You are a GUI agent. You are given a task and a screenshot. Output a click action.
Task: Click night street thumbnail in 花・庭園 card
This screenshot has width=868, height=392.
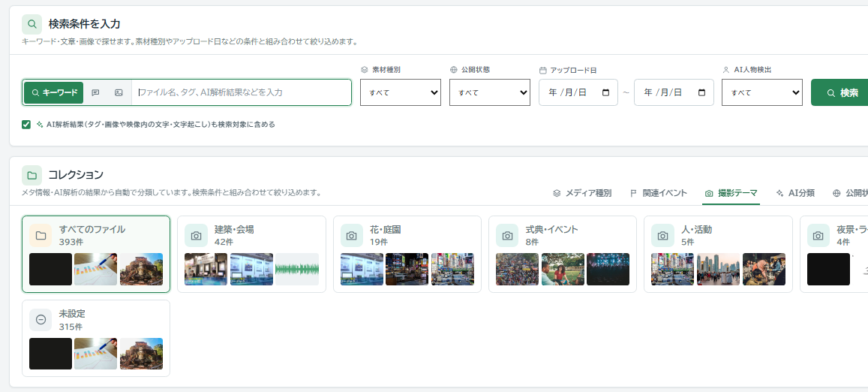(x=407, y=270)
